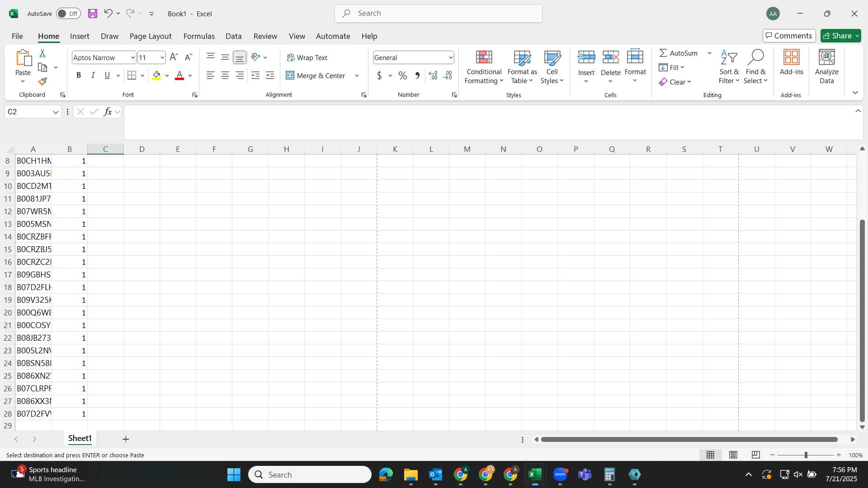Open the General number format dropdown
The height and width of the screenshot is (488, 868).
(451, 57)
